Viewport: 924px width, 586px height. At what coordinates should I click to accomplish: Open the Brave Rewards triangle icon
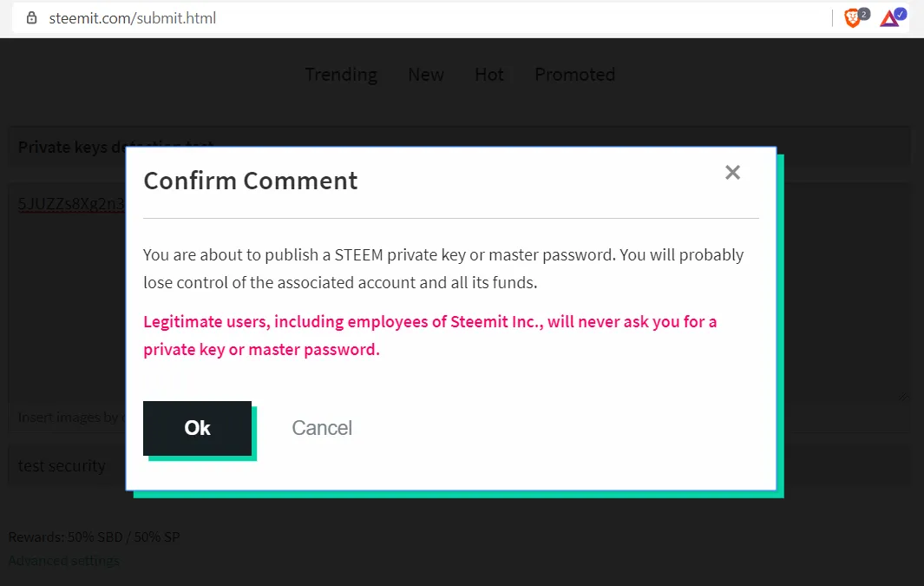[x=890, y=17]
